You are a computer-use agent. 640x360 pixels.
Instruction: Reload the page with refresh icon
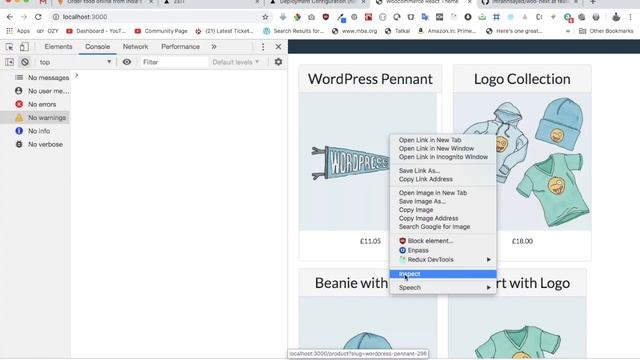click(x=38, y=17)
